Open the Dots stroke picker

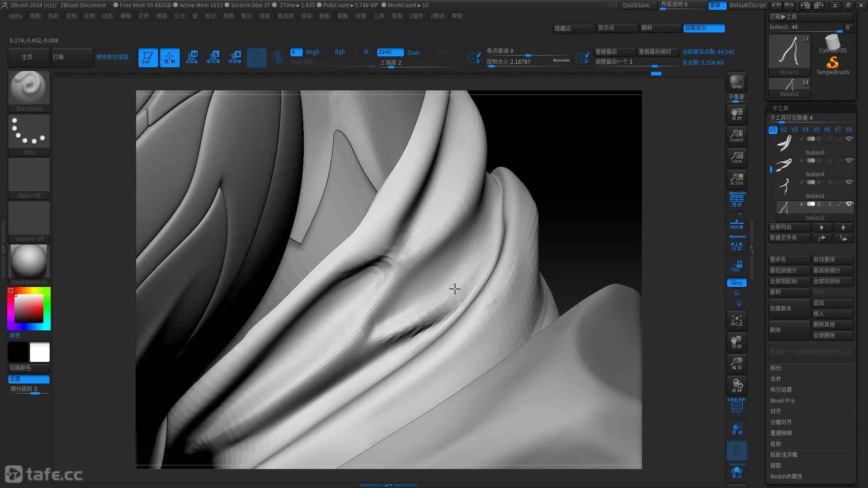coord(29,135)
